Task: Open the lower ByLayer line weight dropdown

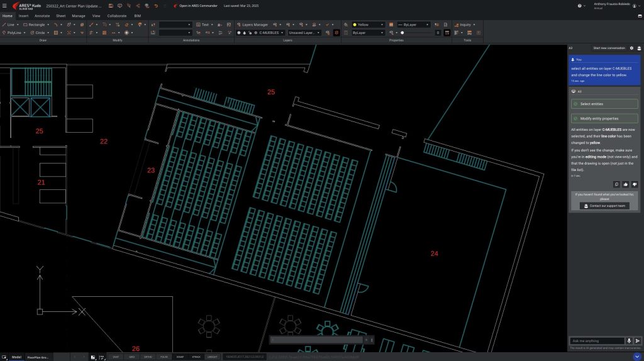Action: click(x=368, y=33)
